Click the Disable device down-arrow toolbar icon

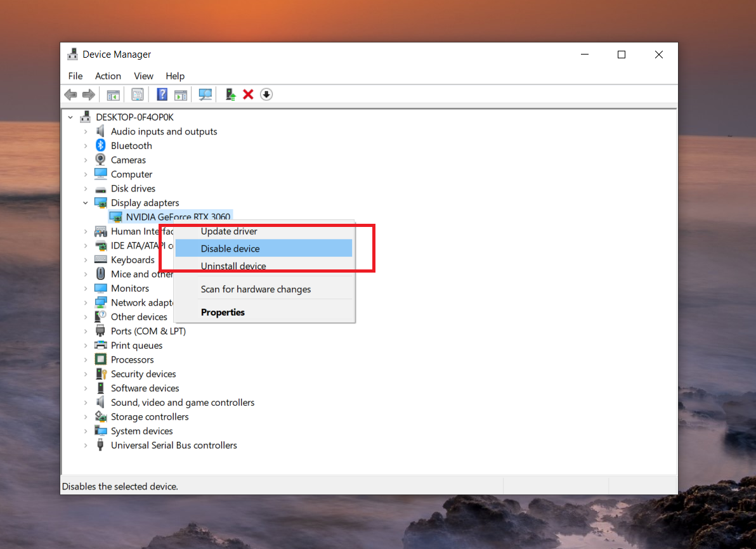click(266, 94)
